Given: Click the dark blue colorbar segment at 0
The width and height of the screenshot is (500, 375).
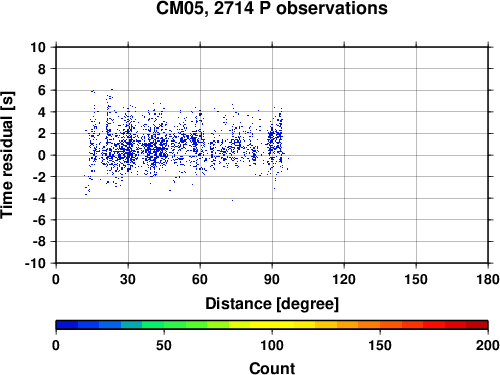Looking at the screenshot, I should click(67, 325).
